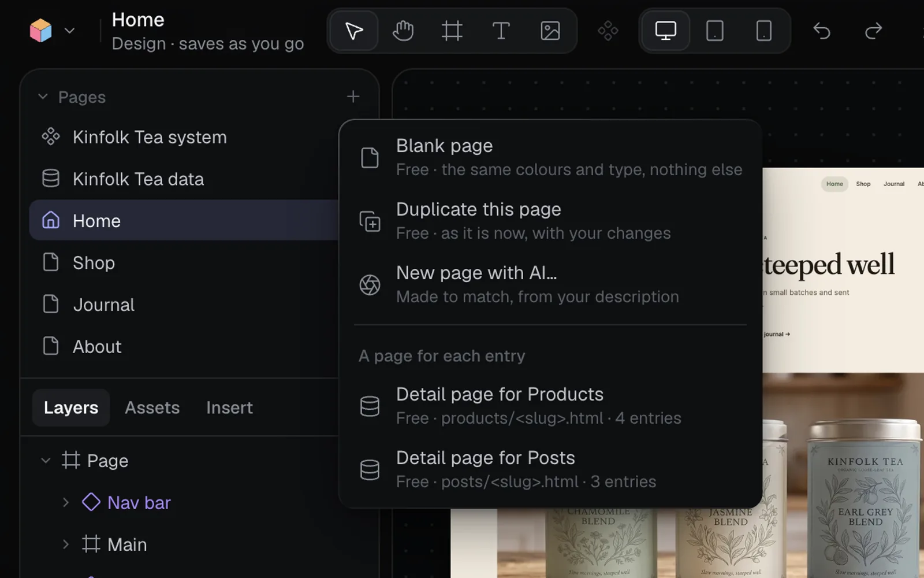This screenshot has width=924, height=578.
Task: Redo the last change
Action: (873, 31)
